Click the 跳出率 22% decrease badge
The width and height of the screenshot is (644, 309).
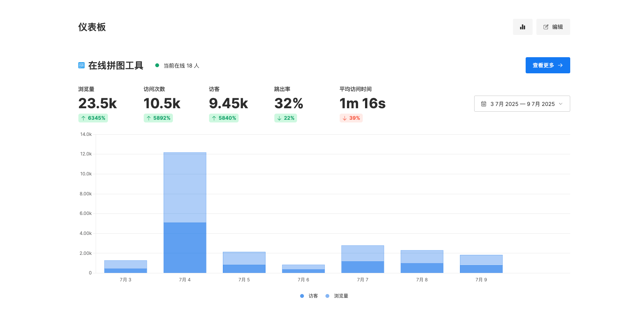click(x=285, y=118)
